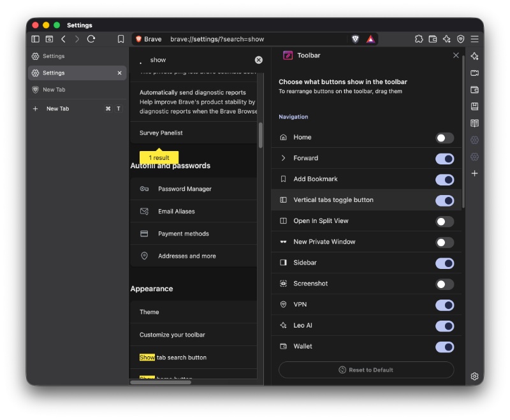Toggle the vertical tabs sidebar icon in toolbar

point(35,39)
